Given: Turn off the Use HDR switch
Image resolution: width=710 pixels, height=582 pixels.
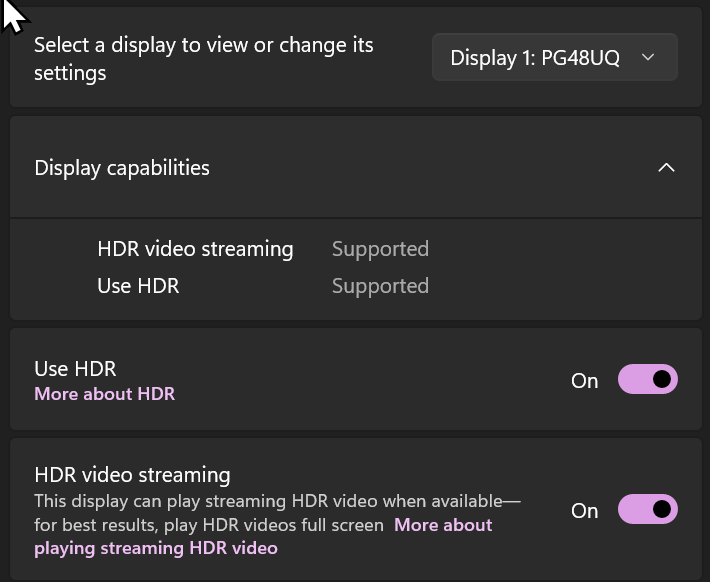Looking at the screenshot, I should [648, 379].
